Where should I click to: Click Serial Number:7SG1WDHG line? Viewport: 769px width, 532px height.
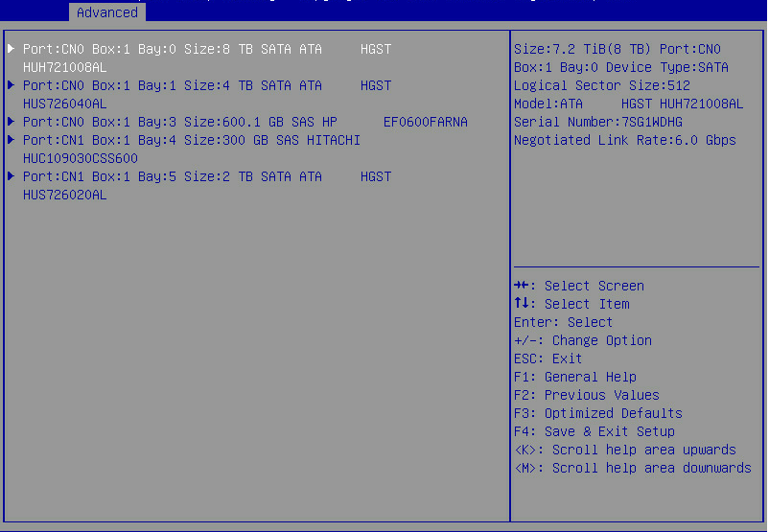click(x=597, y=122)
